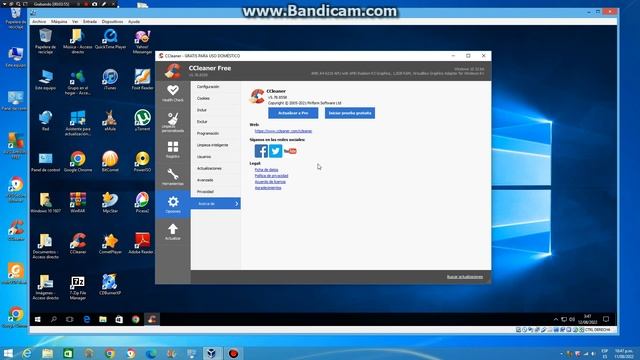Open the Ver menu in VirtualBox

pyautogui.click(x=75, y=21)
